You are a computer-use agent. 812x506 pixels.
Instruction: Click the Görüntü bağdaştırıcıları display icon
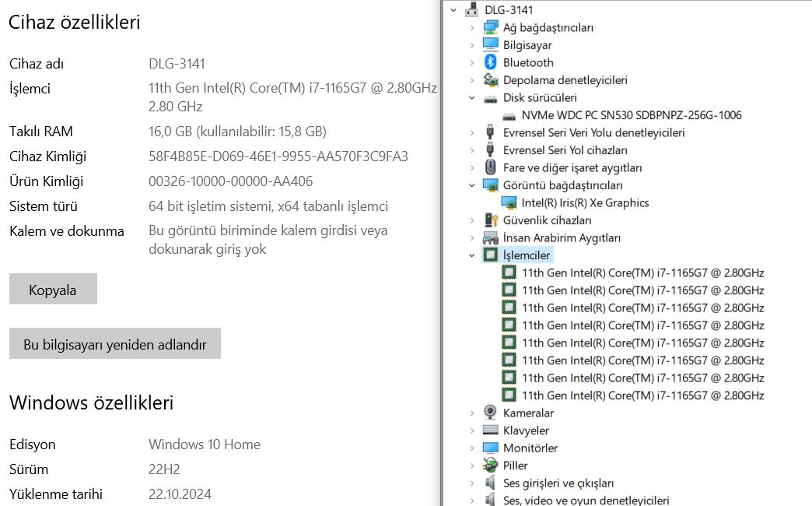pyautogui.click(x=491, y=185)
